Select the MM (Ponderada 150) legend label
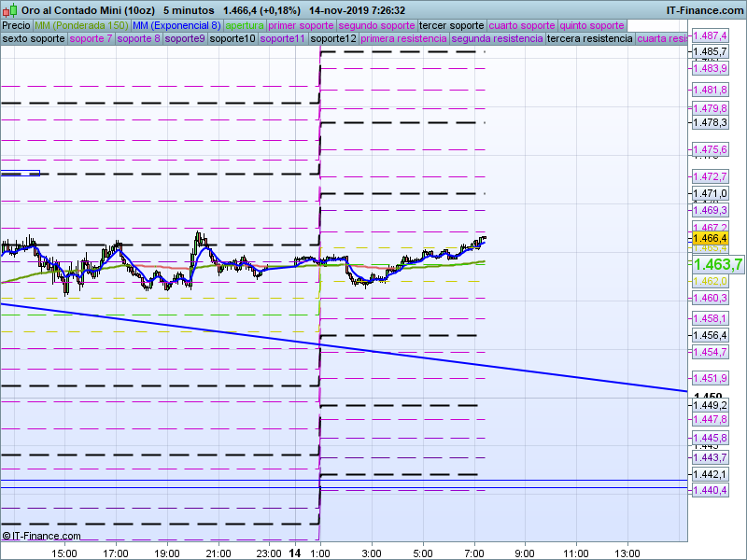This screenshot has width=747, height=560. point(81,25)
